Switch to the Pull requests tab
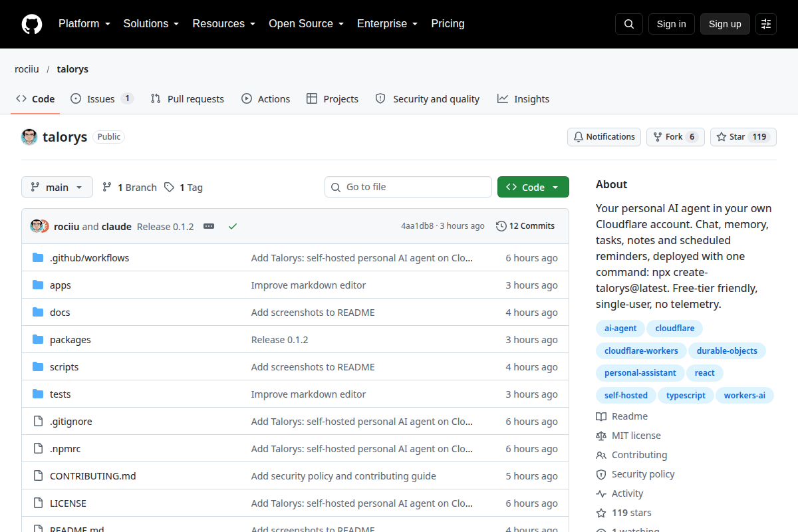 click(x=187, y=99)
